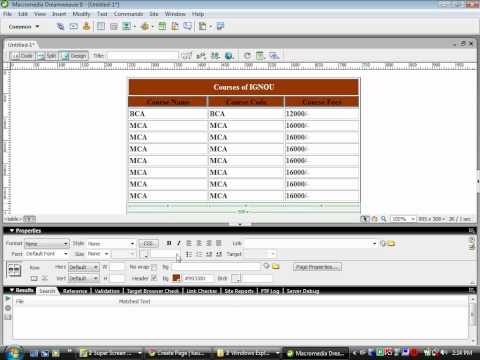Toggle Bold formatting
480x360 pixels.
point(169,243)
